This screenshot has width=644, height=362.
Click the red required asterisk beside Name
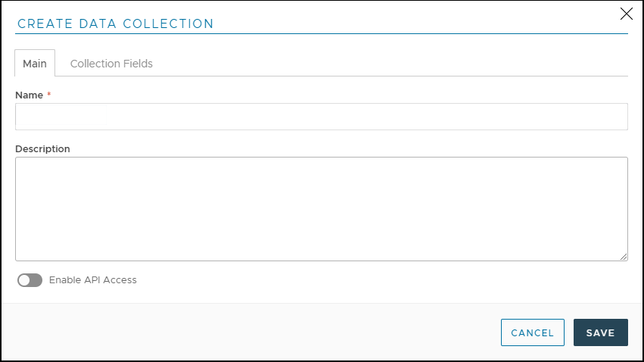[49, 95]
